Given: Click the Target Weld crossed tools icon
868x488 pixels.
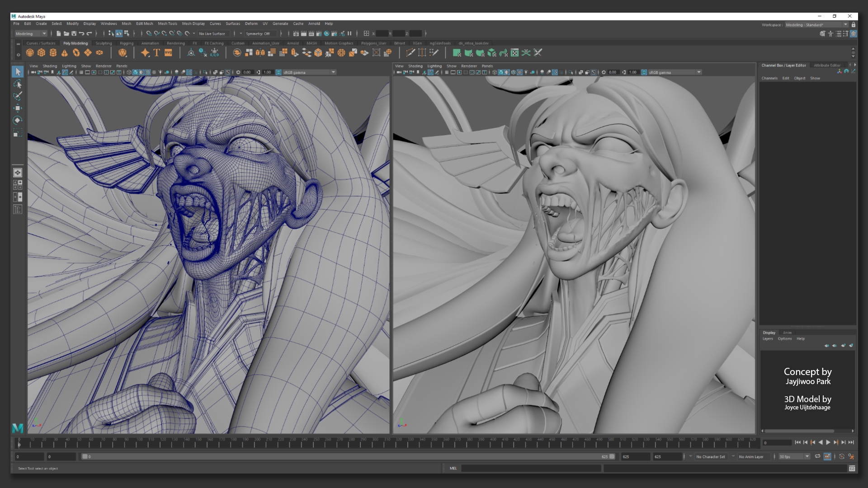Looking at the screenshot, I should tap(538, 53).
